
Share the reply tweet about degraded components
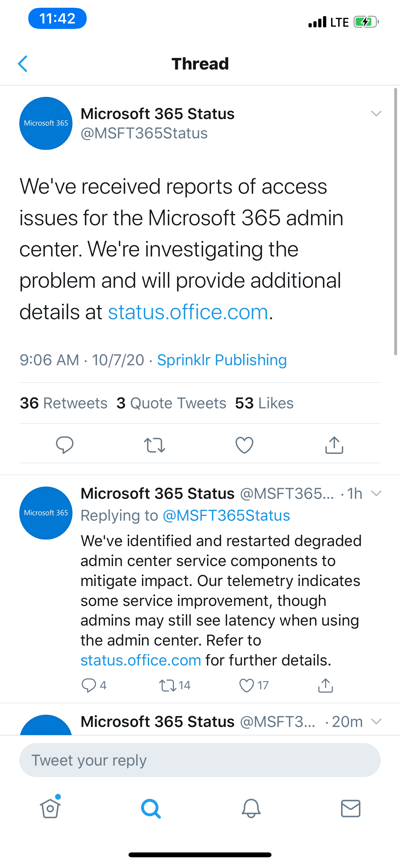click(326, 686)
